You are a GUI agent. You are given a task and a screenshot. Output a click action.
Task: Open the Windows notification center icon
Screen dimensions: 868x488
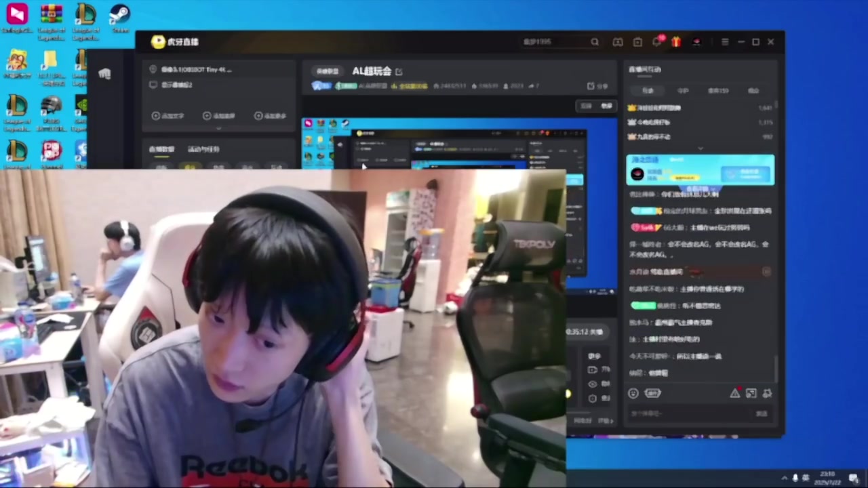(x=853, y=478)
